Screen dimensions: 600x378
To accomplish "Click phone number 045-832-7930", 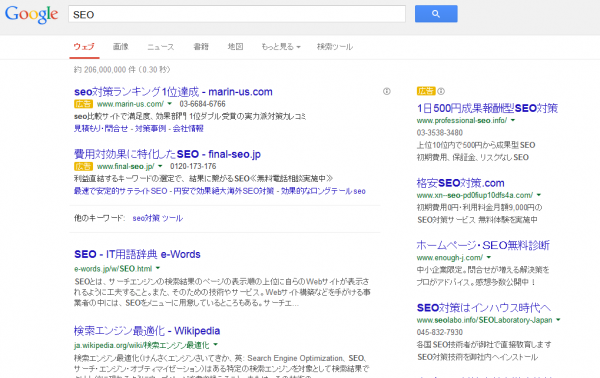I will (440, 332).
